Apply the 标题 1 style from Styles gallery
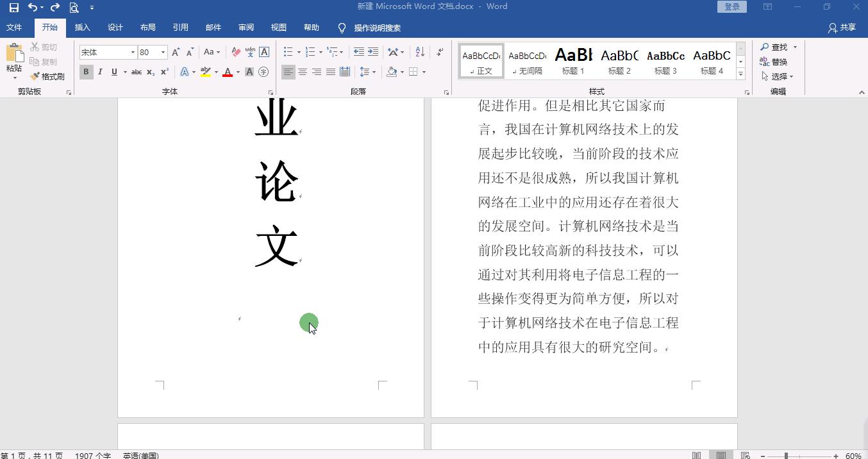868x459 pixels. point(573,60)
